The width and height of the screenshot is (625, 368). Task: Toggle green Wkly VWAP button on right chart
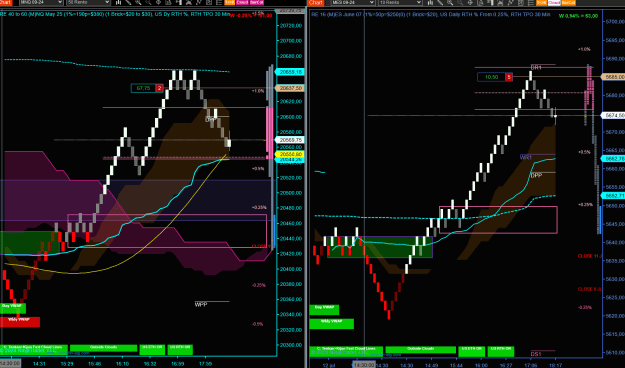click(332, 323)
